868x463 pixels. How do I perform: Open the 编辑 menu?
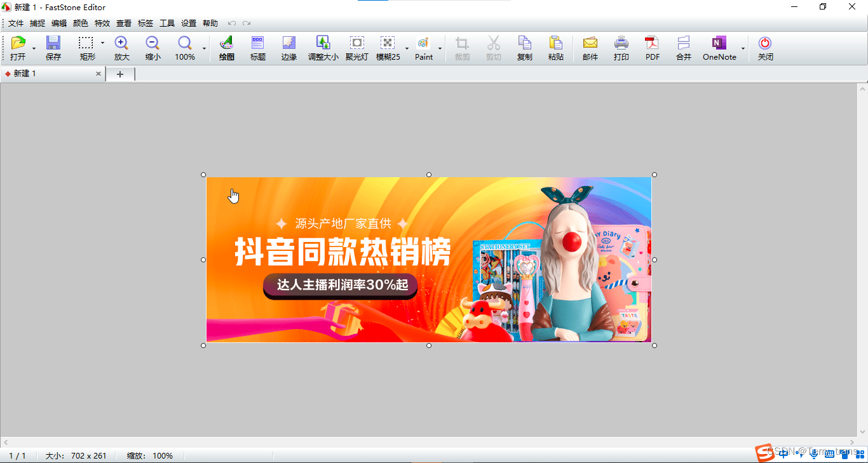59,23
